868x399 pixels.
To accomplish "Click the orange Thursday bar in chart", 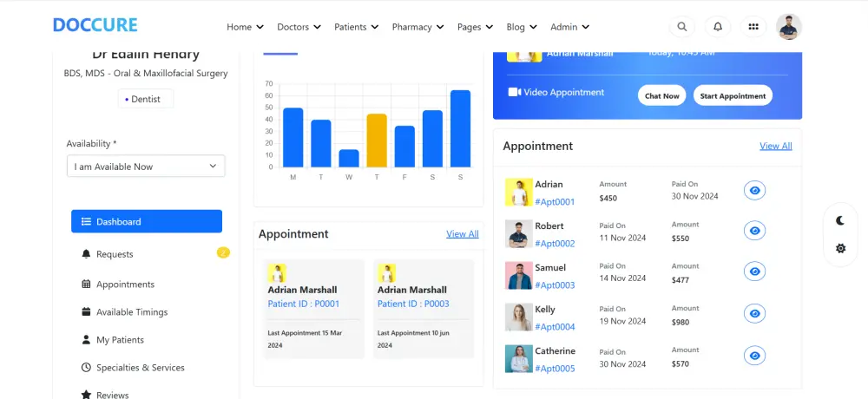I will click(x=377, y=140).
